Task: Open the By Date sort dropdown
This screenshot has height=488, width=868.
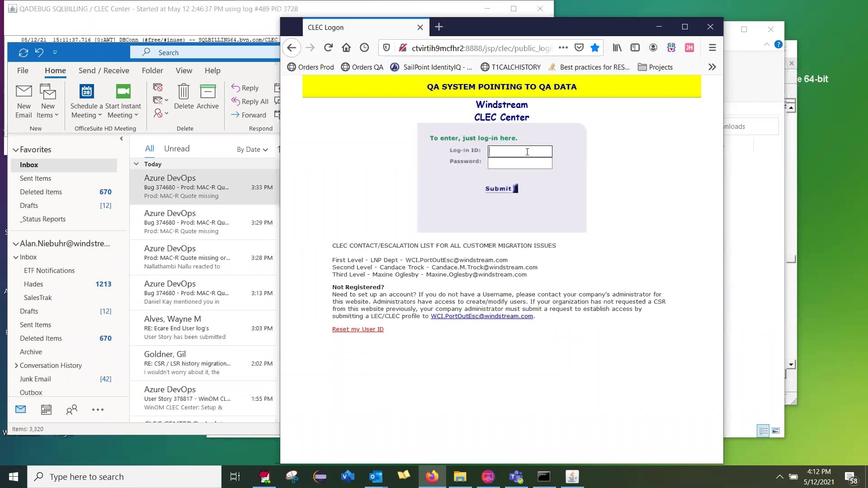Action: point(251,149)
